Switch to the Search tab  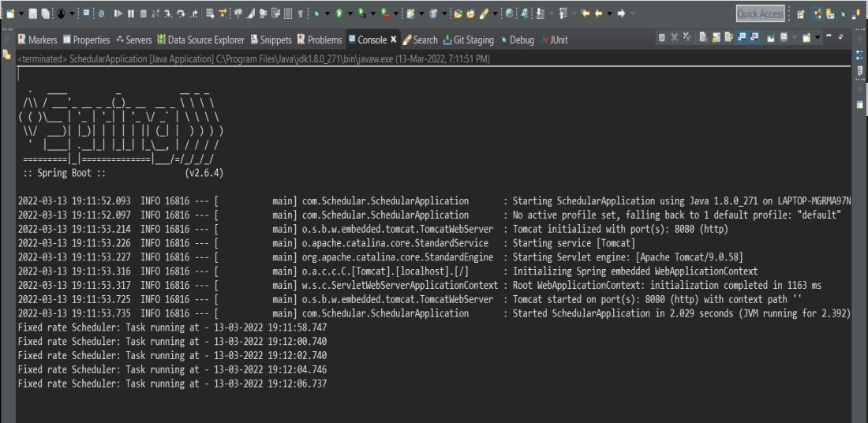pyautogui.click(x=420, y=40)
